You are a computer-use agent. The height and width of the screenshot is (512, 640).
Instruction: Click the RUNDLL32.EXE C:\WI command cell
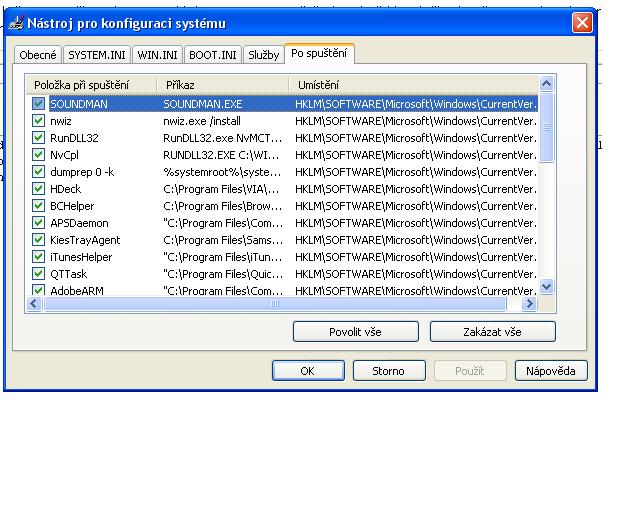tap(221, 155)
